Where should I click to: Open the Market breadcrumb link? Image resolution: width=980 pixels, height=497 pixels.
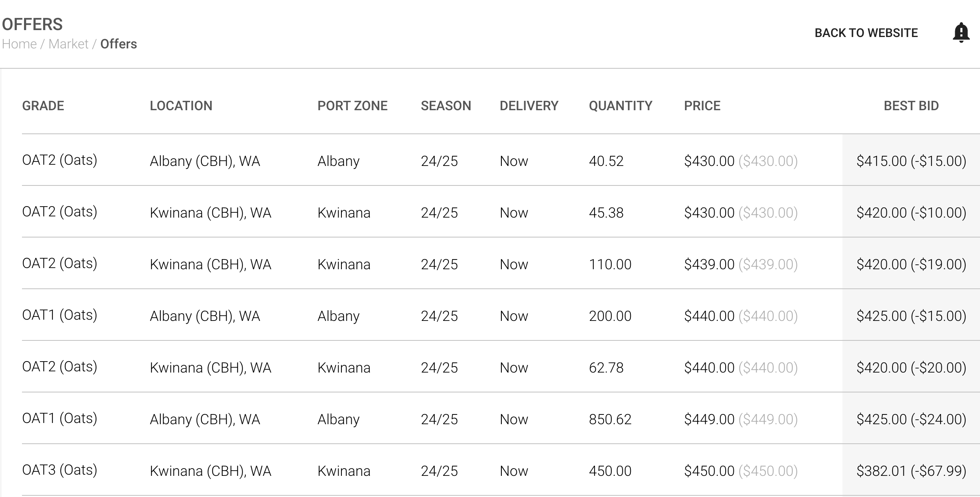68,44
